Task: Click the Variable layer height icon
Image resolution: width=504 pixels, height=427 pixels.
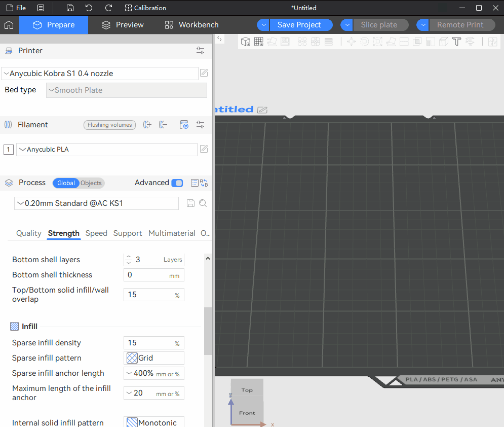Action: (x=329, y=42)
